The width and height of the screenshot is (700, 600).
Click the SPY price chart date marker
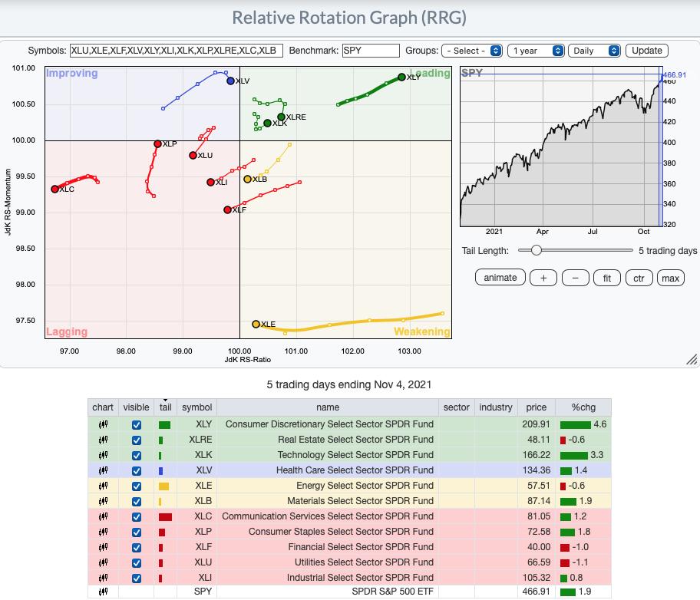[x=661, y=147]
